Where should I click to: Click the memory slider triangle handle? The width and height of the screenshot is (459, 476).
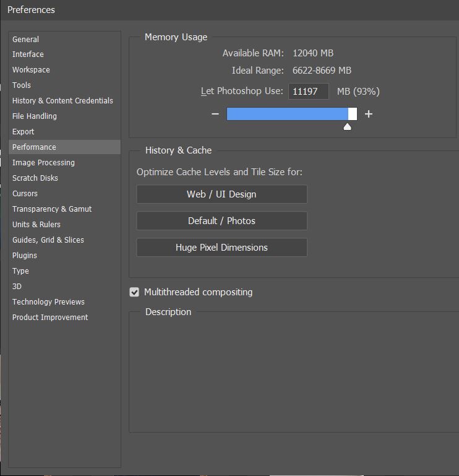pyautogui.click(x=348, y=127)
